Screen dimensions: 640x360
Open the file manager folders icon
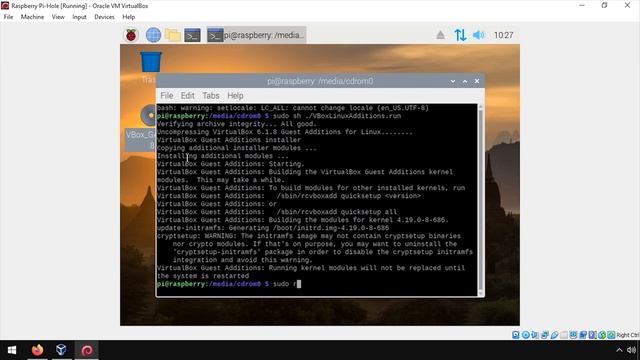(x=173, y=35)
